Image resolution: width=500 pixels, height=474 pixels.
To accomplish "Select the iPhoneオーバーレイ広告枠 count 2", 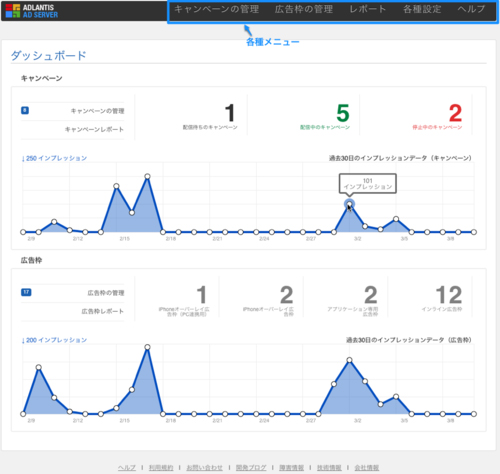I will click(x=286, y=295).
